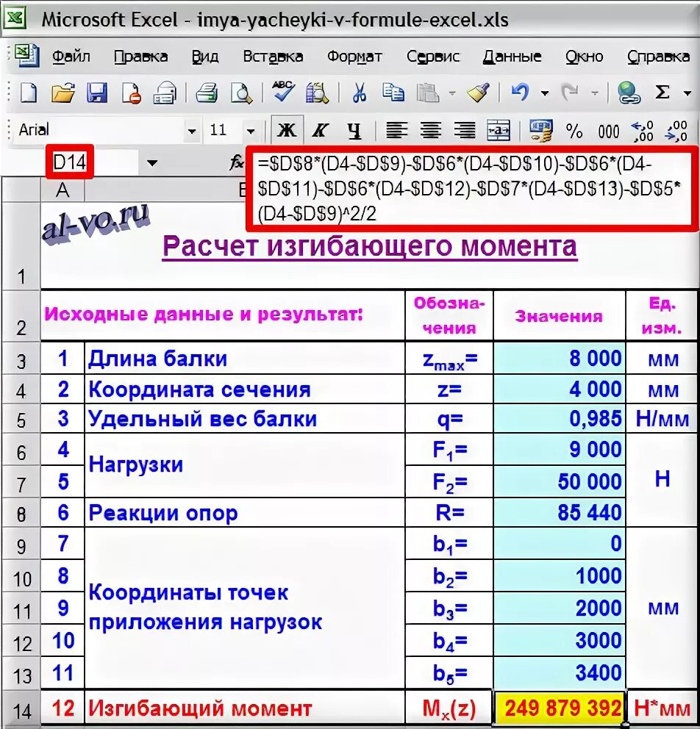The width and height of the screenshot is (700, 729).
Task: Open the Окно menu
Action: (584, 57)
